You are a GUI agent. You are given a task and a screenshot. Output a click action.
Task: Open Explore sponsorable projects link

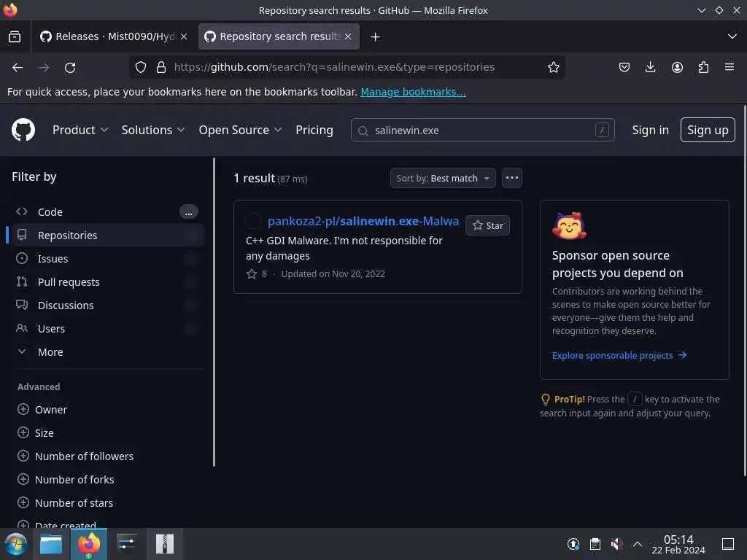coord(619,355)
